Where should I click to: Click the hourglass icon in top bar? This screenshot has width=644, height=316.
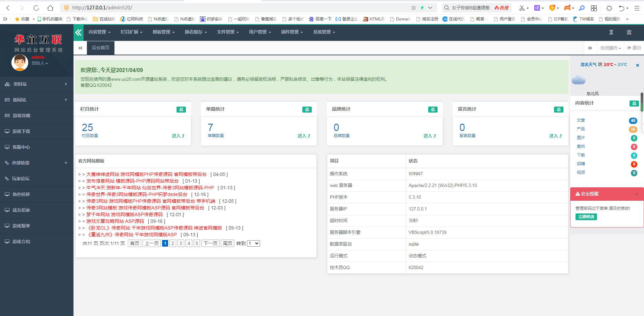click(611, 32)
